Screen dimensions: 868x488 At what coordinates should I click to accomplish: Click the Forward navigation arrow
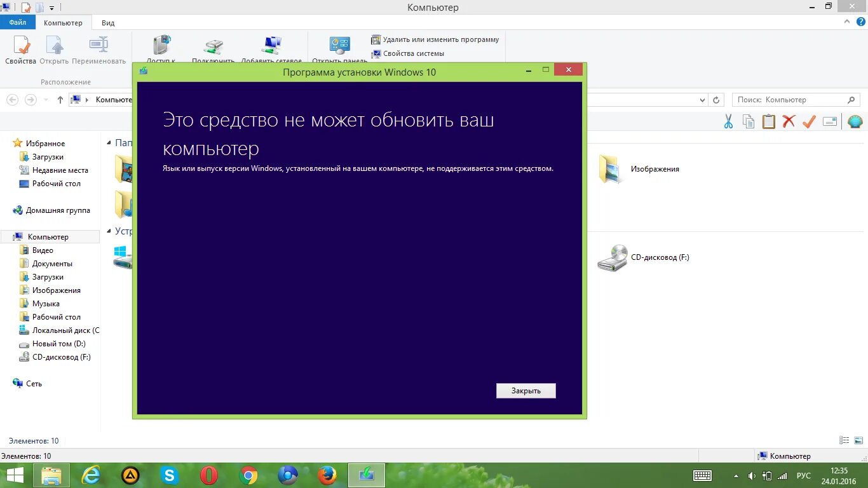[31, 100]
